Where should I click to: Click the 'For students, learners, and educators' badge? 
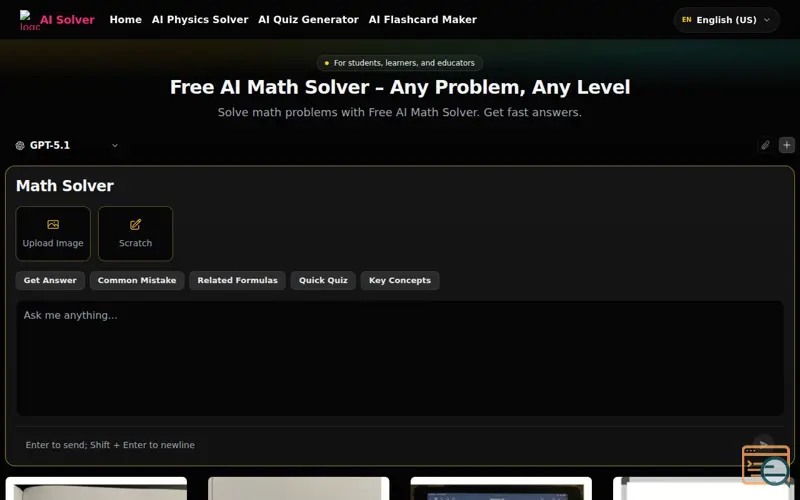coord(400,63)
